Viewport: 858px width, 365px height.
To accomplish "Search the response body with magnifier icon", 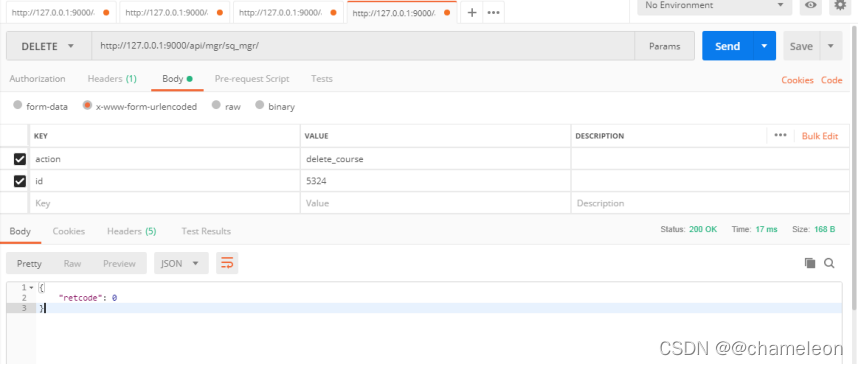I will 829,263.
